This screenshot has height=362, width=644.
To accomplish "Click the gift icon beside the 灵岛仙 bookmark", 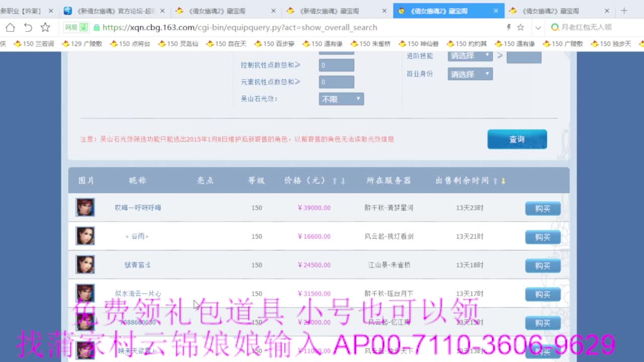I will (x=160, y=44).
